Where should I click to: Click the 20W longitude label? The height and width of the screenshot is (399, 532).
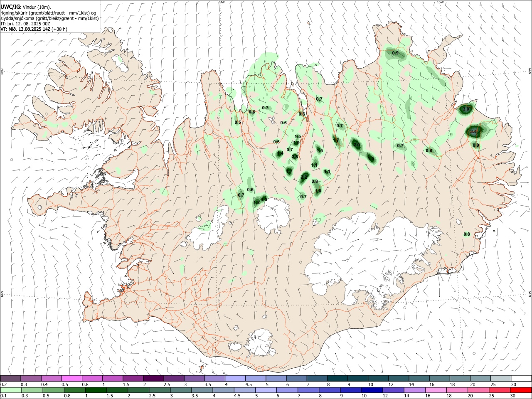coord(221,2)
